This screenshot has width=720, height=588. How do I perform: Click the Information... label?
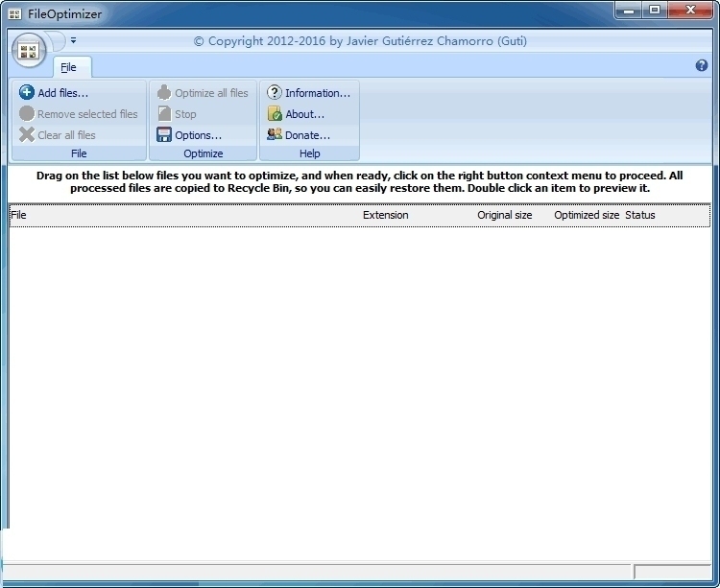[x=318, y=93]
